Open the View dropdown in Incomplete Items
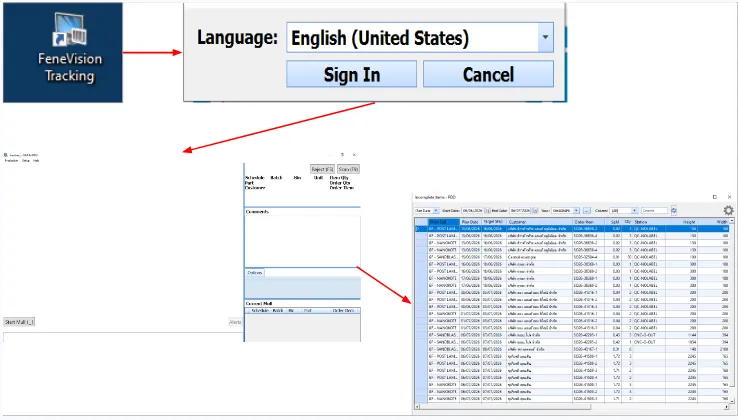 [x=576, y=210]
